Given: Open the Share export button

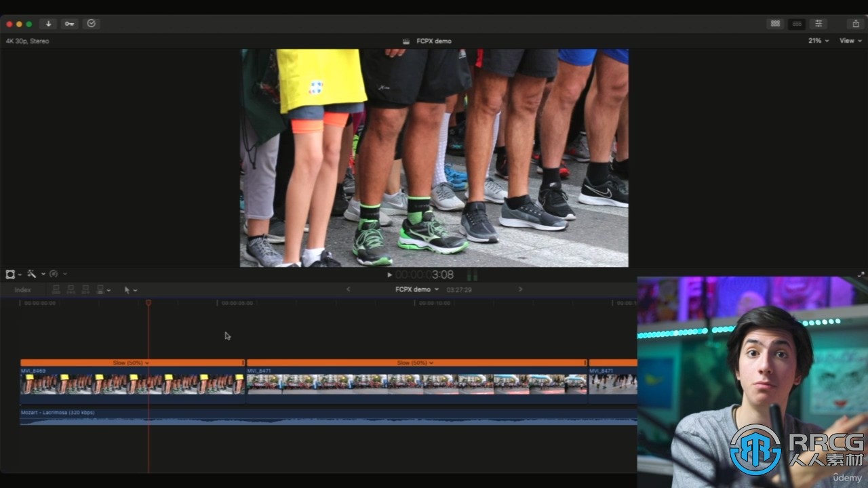Looking at the screenshot, I should click(855, 24).
